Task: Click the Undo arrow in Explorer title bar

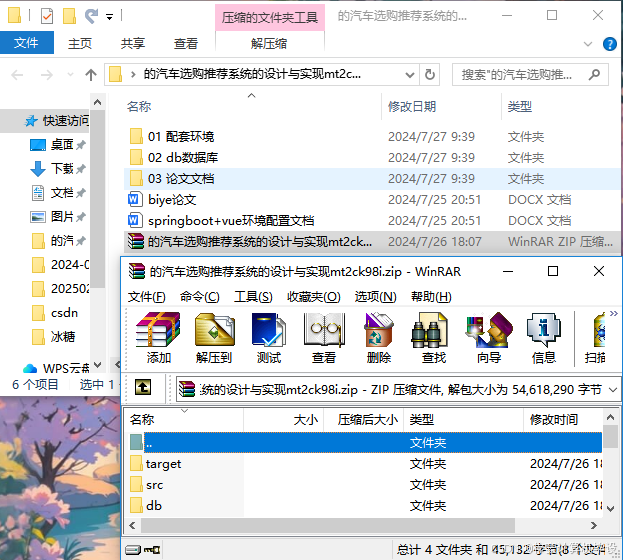Action: pyautogui.click(x=91, y=16)
